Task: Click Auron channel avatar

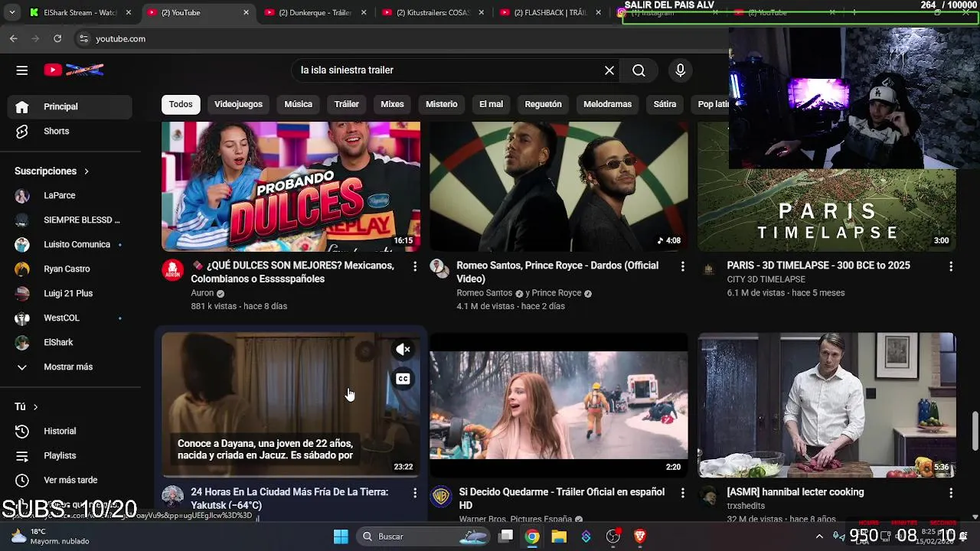Action: (x=173, y=270)
